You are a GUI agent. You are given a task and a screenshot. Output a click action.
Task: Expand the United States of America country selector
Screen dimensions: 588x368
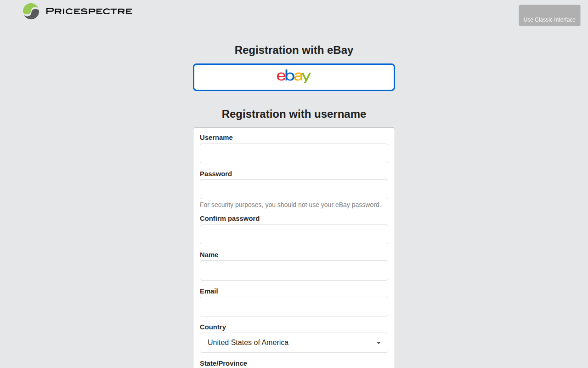(294, 342)
